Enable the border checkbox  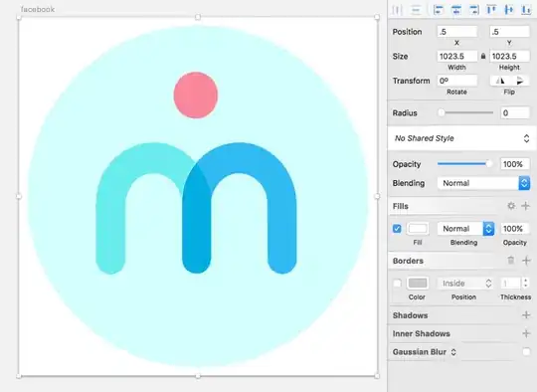tap(397, 283)
